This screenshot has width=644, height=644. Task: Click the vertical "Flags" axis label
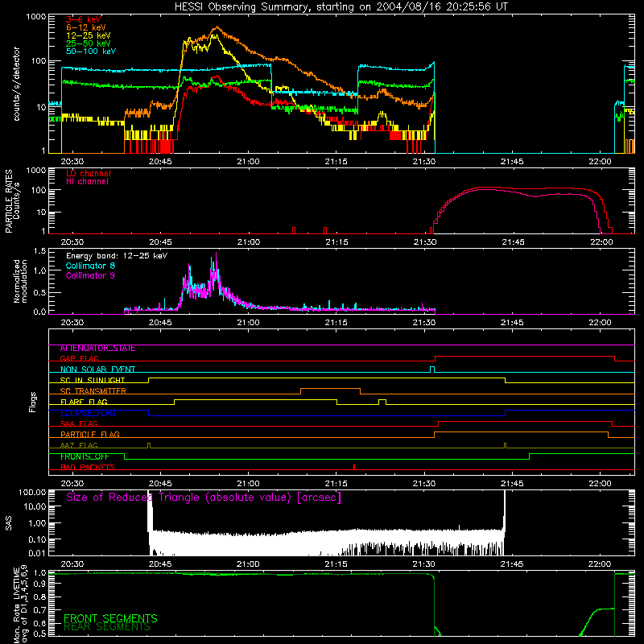click(32, 402)
